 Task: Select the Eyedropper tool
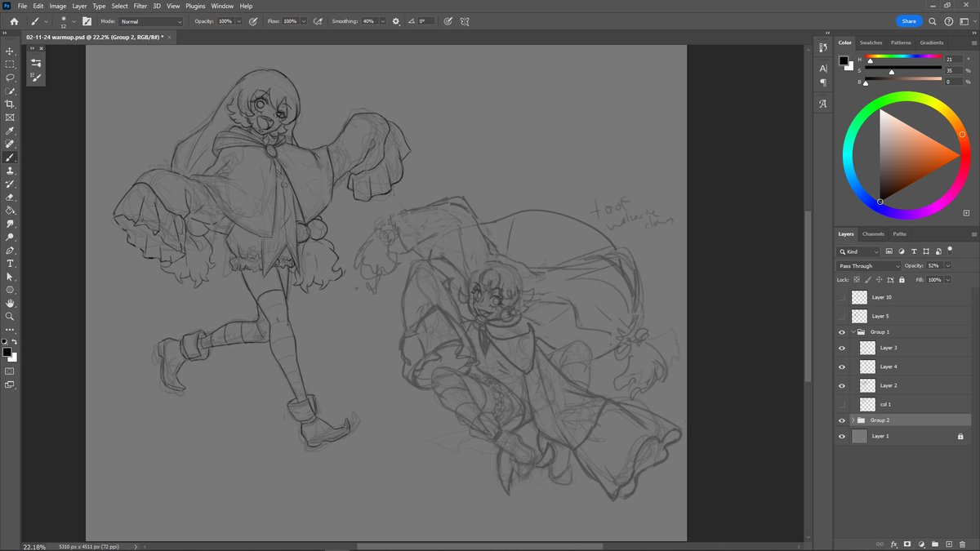(10, 131)
